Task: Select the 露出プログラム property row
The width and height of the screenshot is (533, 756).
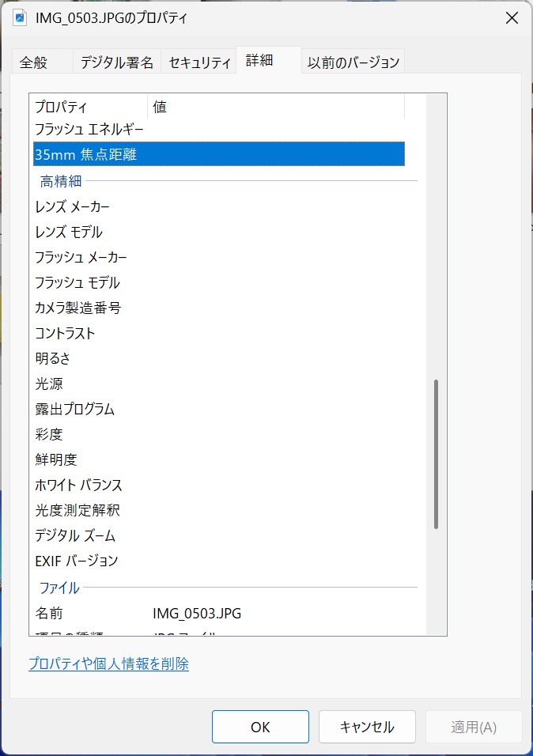Action: point(74,410)
